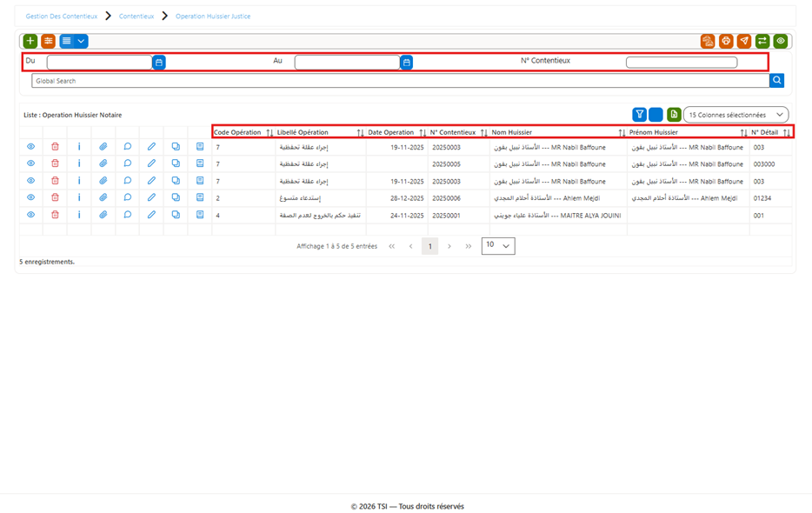Screen dimensions: 812x513
Task: Delete the row with contentieux 20250001
Action: (55, 215)
